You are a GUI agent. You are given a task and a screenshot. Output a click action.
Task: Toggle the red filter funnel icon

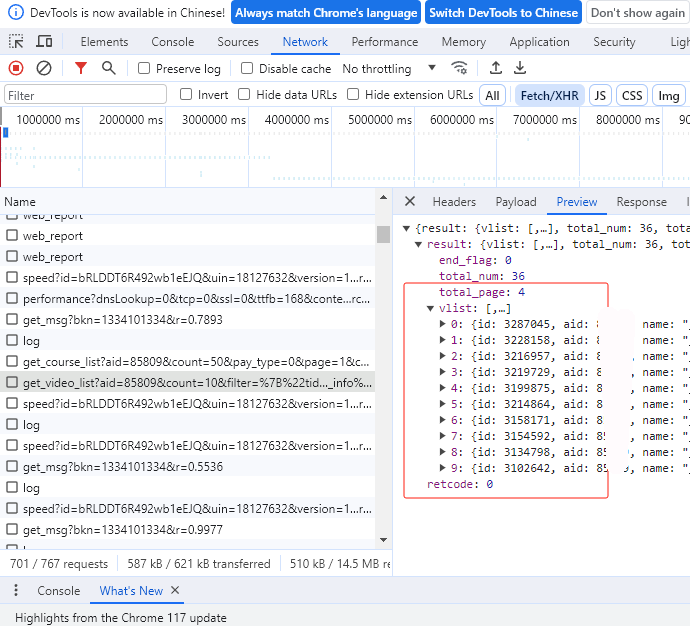click(x=81, y=68)
